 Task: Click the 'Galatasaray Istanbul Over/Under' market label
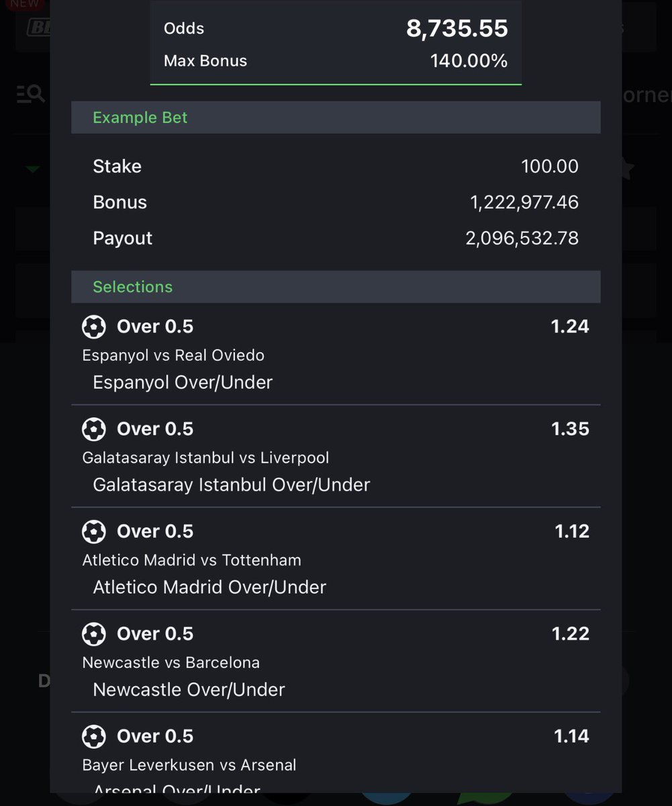232,485
